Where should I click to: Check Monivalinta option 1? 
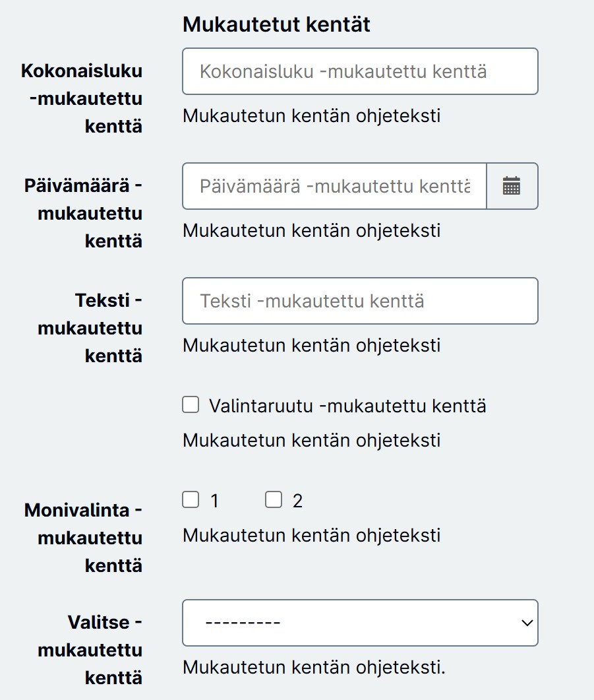(191, 499)
